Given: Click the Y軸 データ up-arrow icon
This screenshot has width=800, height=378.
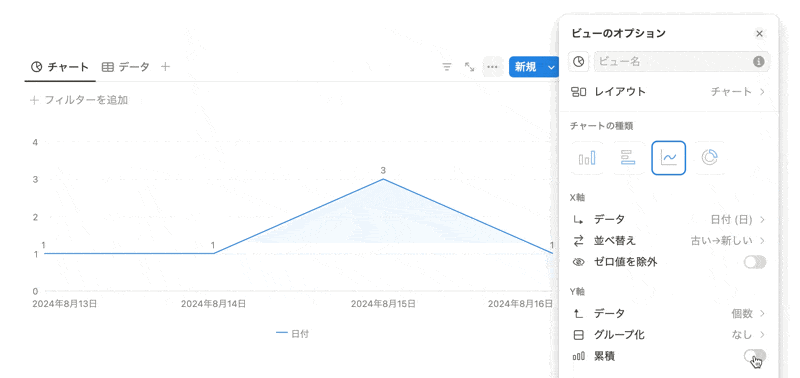Looking at the screenshot, I should point(578,314).
